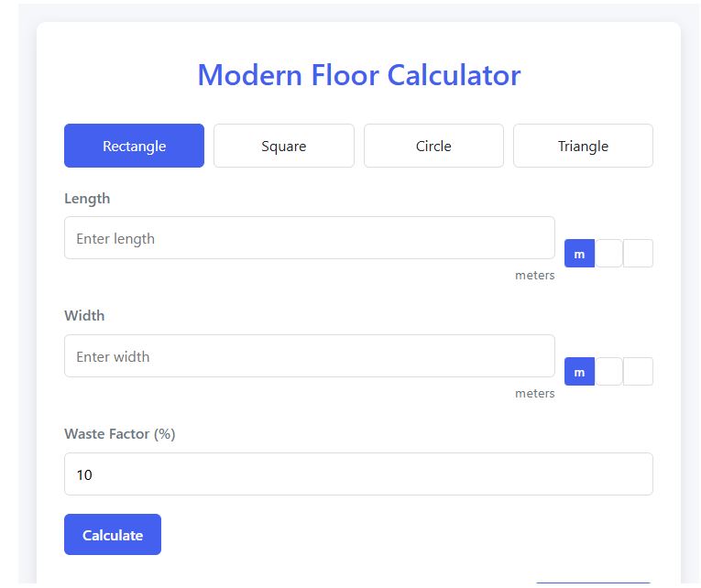701x588 pixels.
Task: Run the Calculate button
Action: click(113, 534)
